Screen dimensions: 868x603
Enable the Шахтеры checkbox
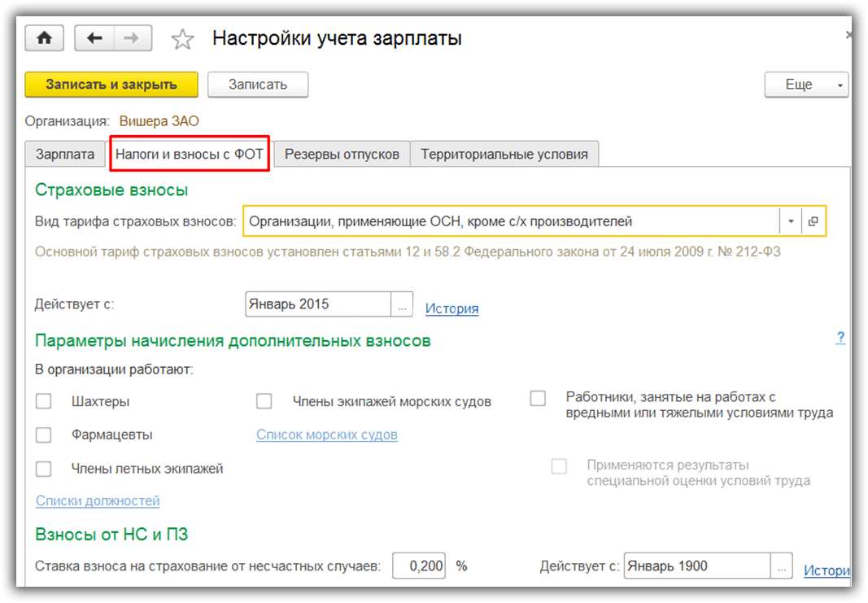(44, 401)
